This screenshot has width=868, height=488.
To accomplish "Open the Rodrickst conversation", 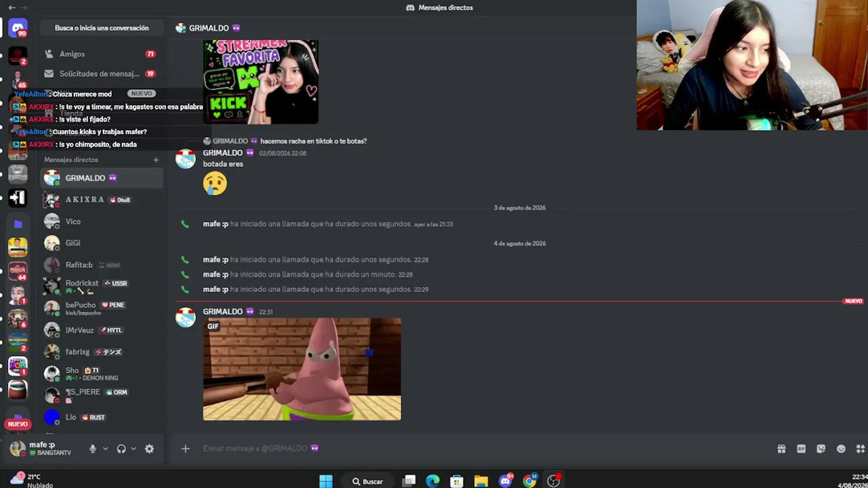I will coord(101,286).
